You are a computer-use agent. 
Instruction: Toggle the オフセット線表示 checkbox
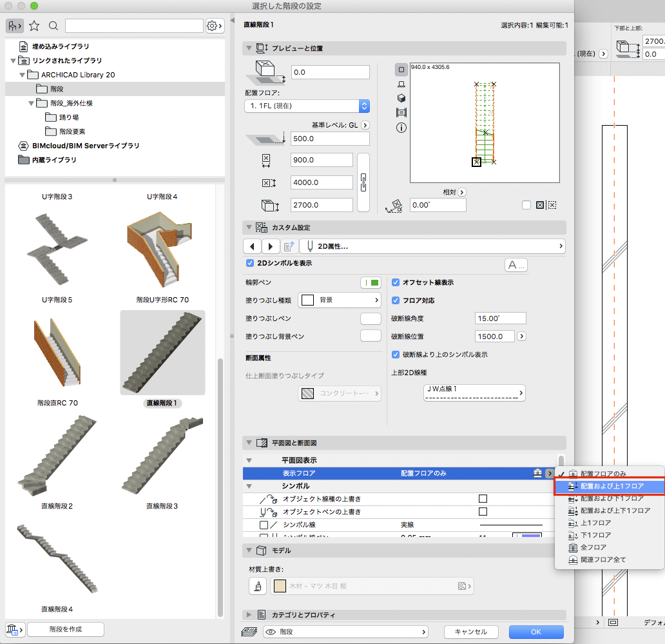click(396, 282)
